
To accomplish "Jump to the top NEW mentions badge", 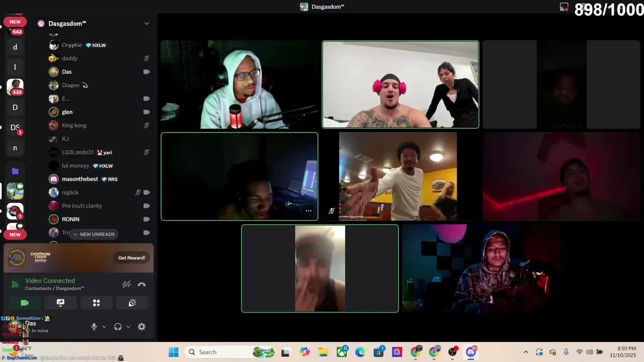I will (15, 22).
